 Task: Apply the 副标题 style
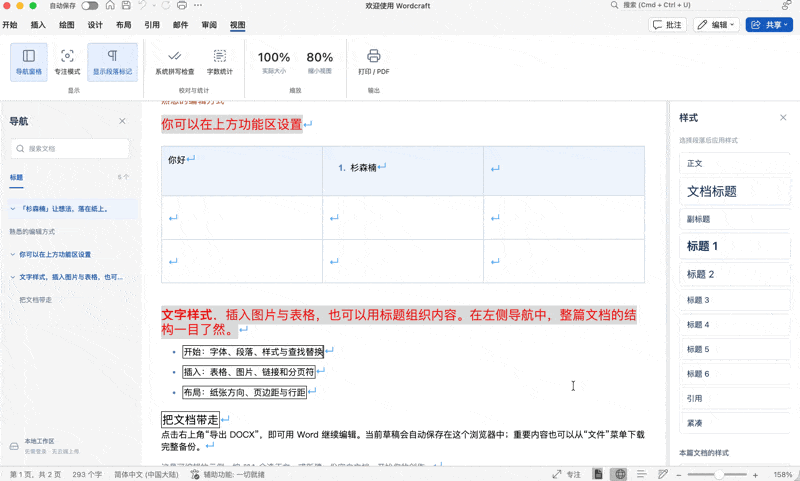[x=735, y=219]
